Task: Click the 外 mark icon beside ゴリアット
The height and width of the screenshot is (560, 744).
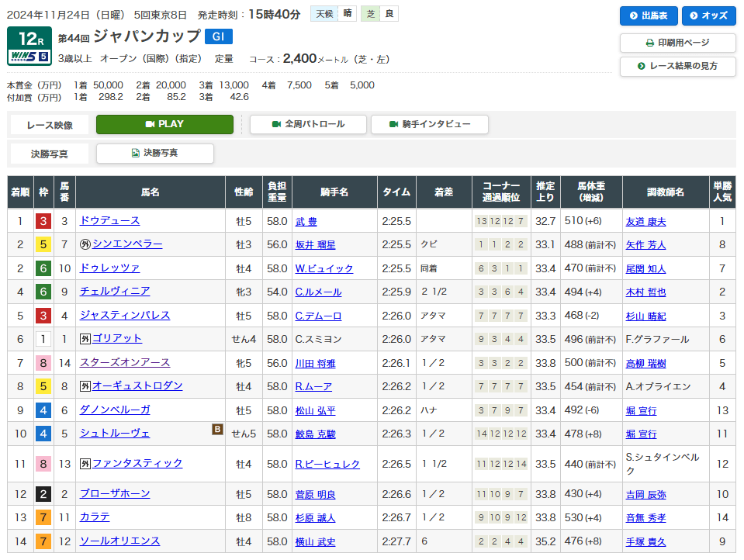Action: (85, 339)
